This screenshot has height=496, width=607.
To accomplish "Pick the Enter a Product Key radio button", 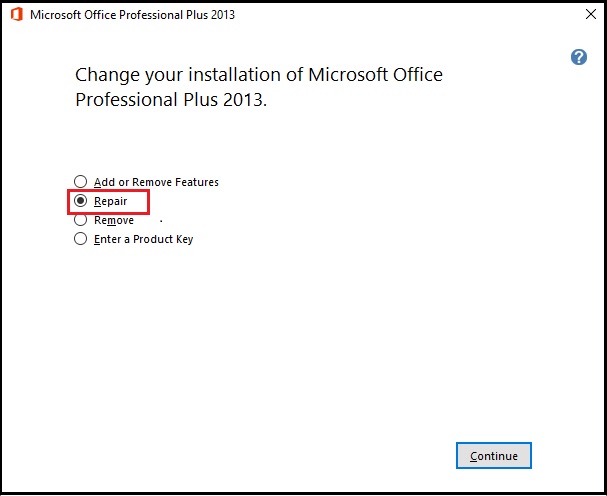I will (x=81, y=239).
